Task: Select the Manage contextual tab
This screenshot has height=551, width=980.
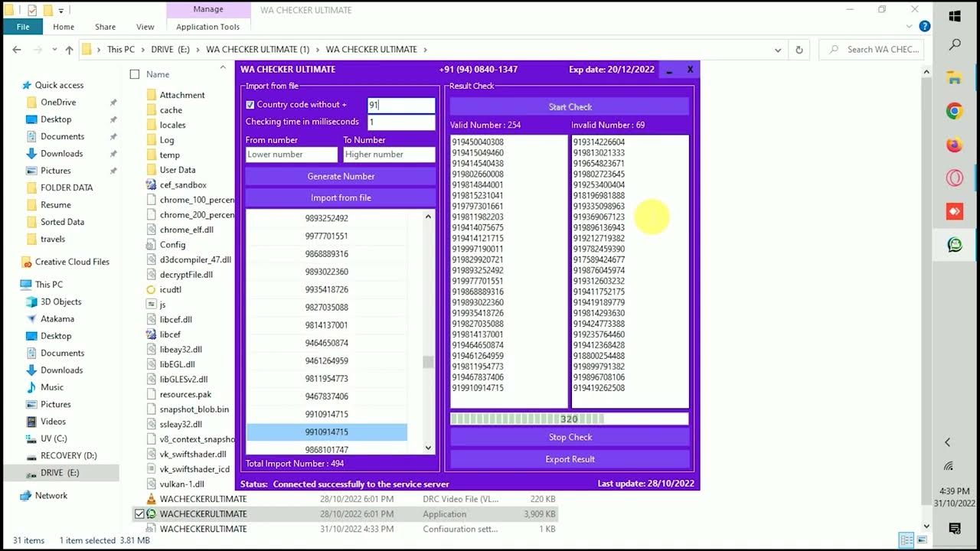Action: [207, 9]
